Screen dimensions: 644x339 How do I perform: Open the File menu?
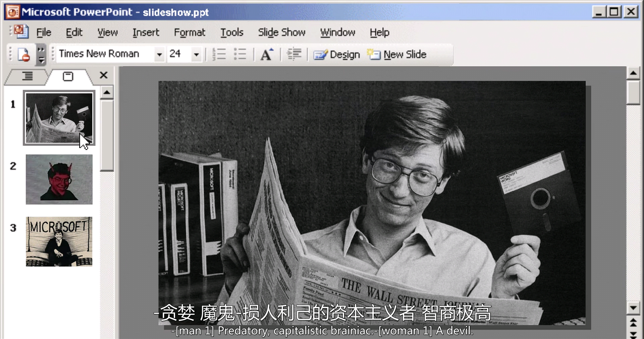(44, 32)
